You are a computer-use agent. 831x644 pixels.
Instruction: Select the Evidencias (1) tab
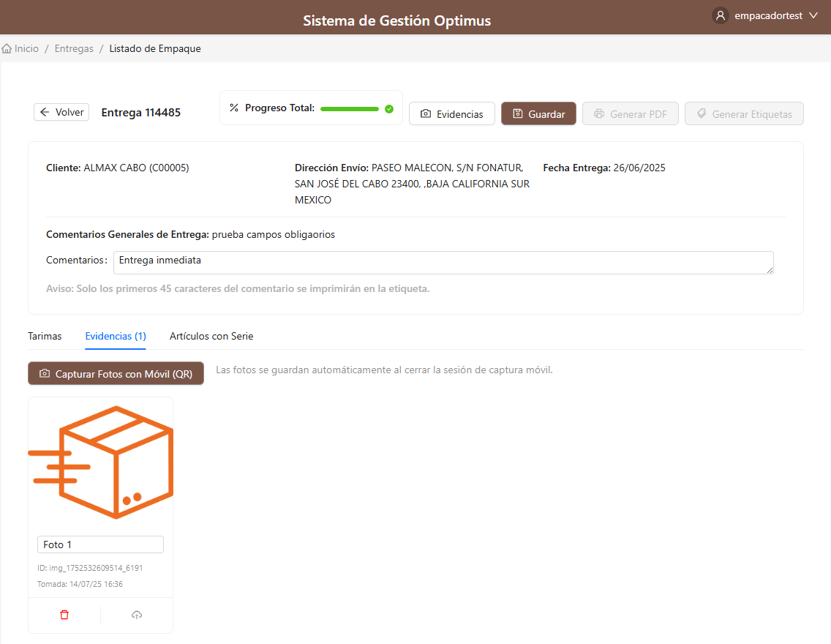point(116,336)
